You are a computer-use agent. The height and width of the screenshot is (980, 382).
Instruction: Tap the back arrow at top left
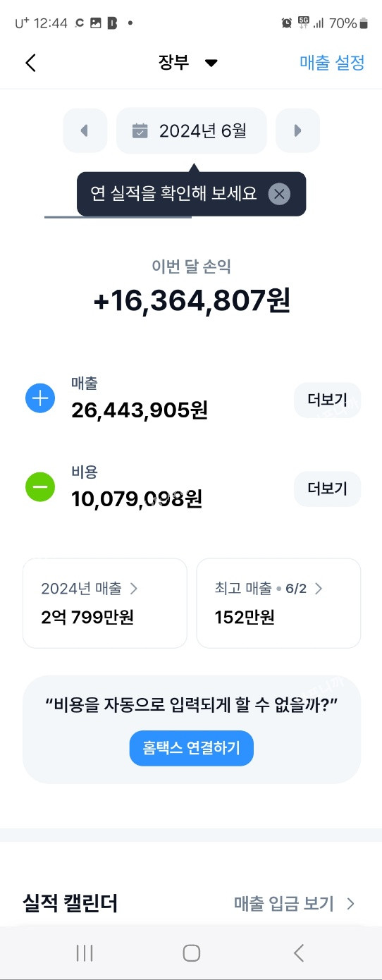click(30, 62)
